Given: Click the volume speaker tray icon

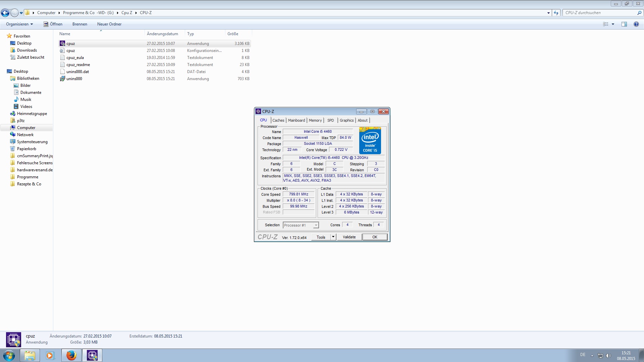Looking at the screenshot, I should tap(608, 356).
